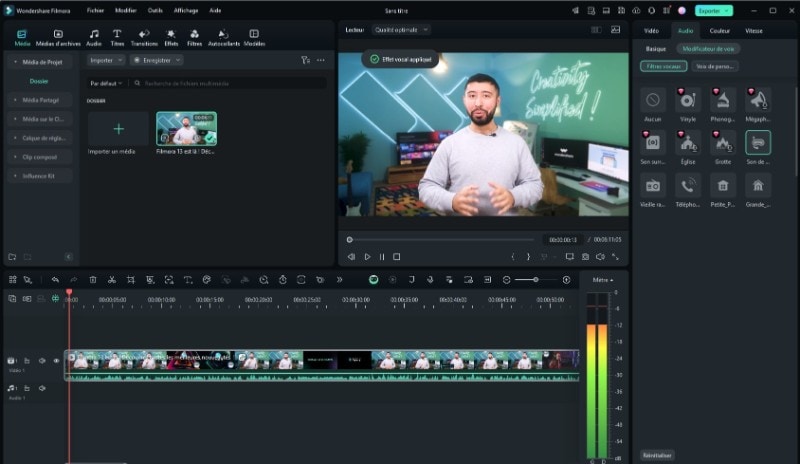
Task: Select the Voix de perso... option
Action: [715, 66]
